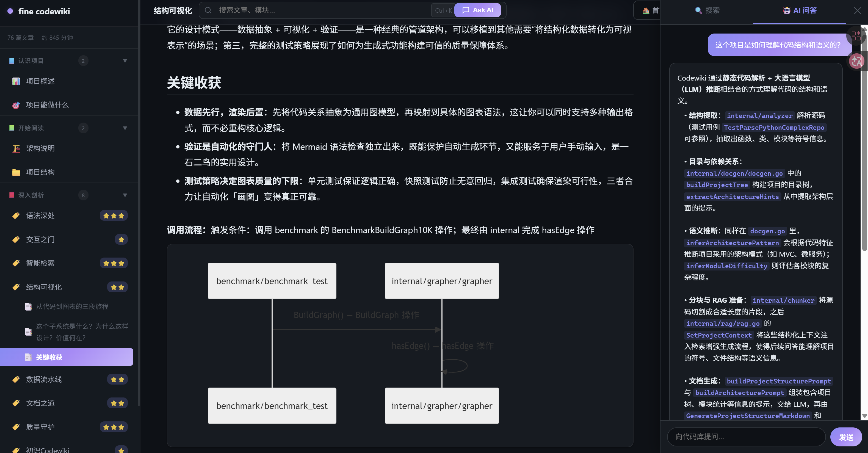Click the buildProjectTree code reference
The width and height of the screenshot is (868, 453).
pyautogui.click(x=717, y=185)
